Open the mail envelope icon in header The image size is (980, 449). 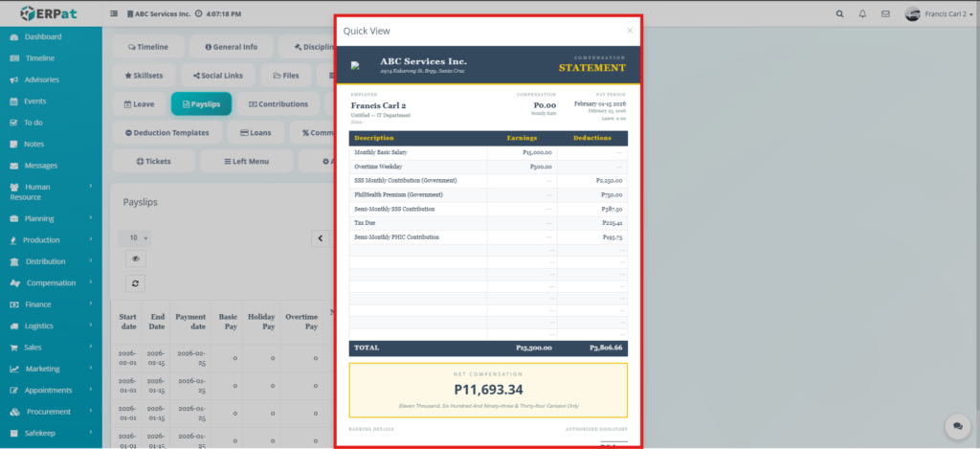(x=885, y=14)
